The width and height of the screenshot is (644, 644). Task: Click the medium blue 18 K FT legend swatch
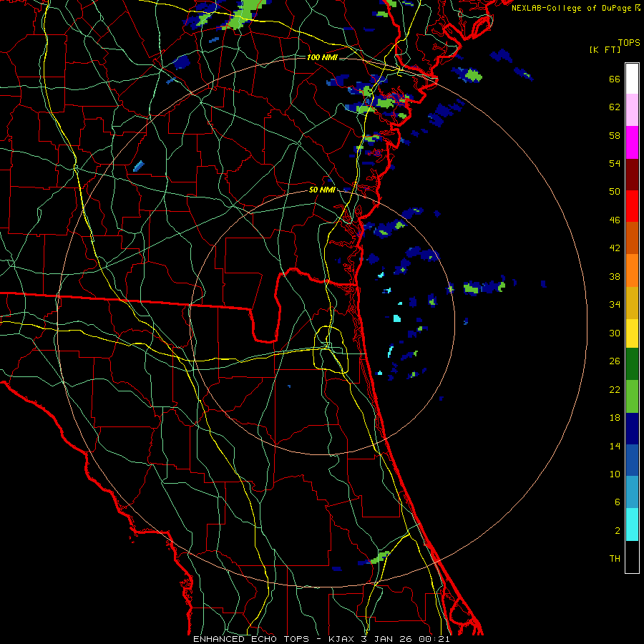pyautogui.click(x=632, y=460)
